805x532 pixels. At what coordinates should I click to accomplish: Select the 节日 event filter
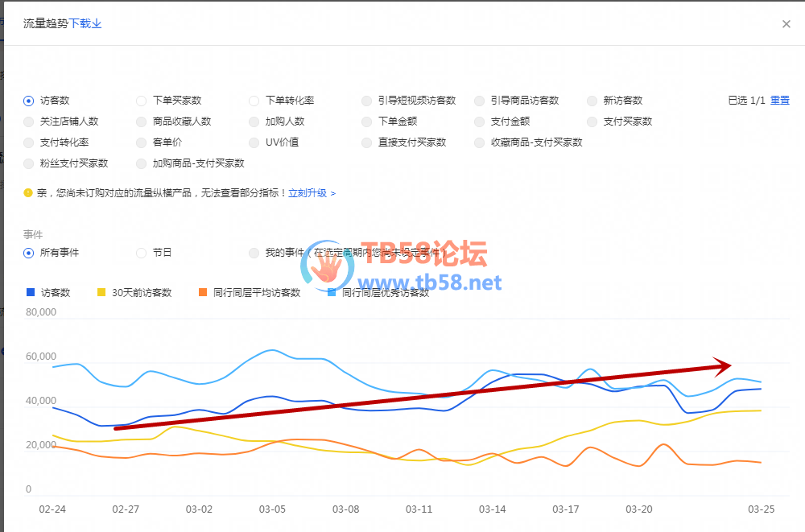(x=142, y=253)
